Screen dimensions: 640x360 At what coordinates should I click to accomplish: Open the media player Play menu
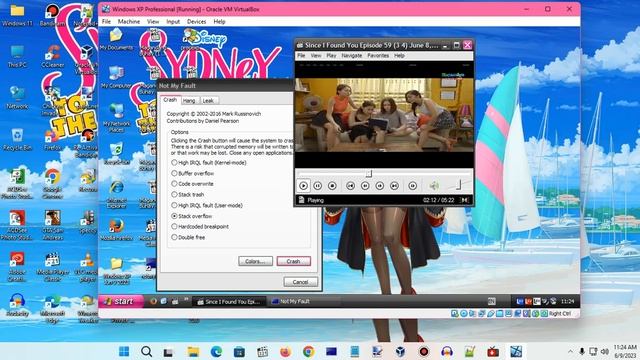click(x=331, y=55)
